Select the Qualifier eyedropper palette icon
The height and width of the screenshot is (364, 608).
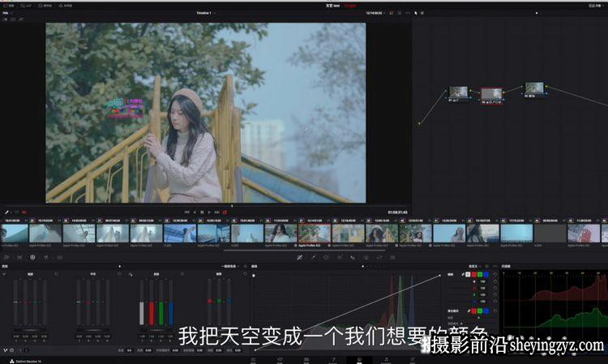click(313, 257)
